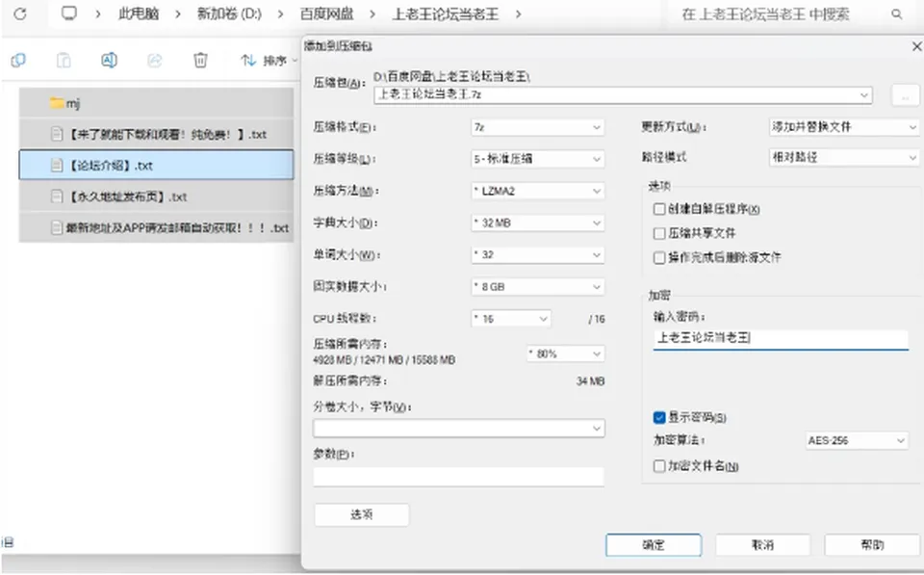Enable 创建自解压程序 checkbox

click(x=659, y=209)
